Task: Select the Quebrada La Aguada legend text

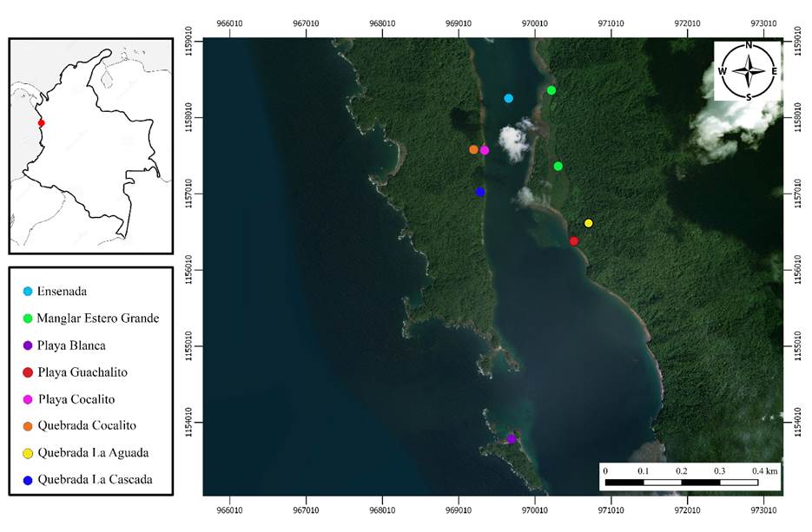Action: point(92,453)
